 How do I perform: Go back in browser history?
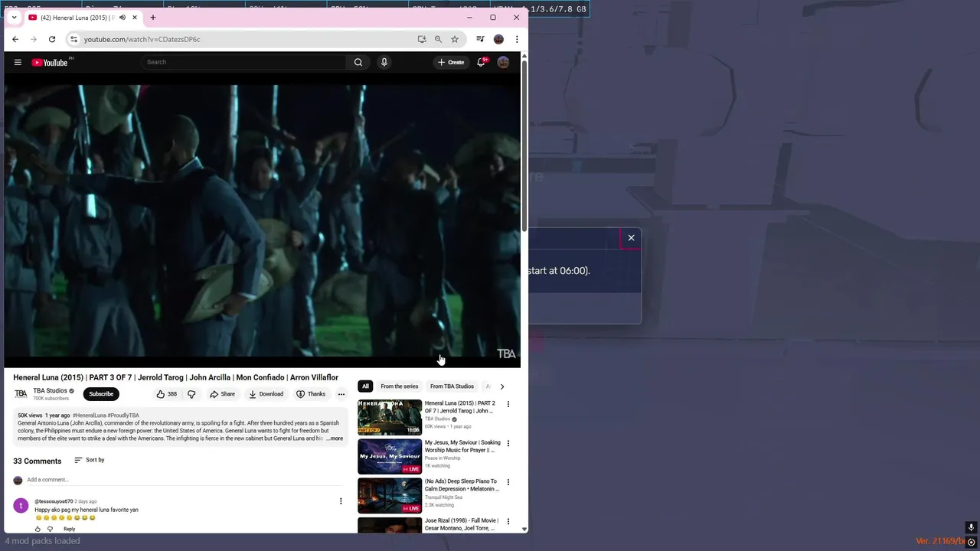[15, 39]
